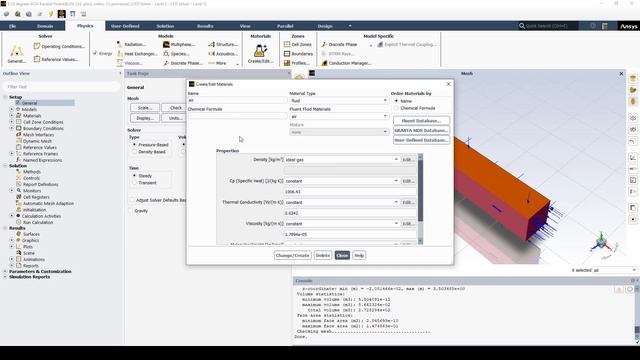Expand the Monitors node in the outline
Viewport: 640px width, 360px height.
click(x=12, y=190)
